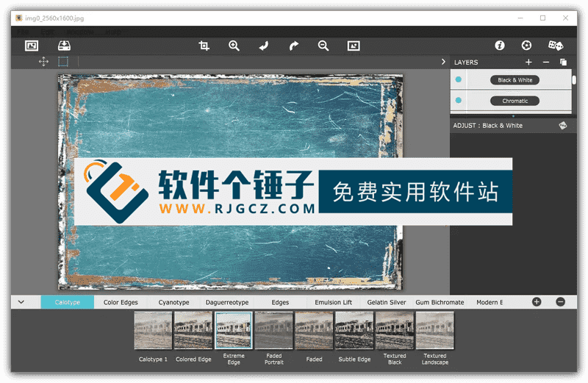Apply the Textured Landscape preset thumbnail
Screen dimensions: 588x383
434,330
